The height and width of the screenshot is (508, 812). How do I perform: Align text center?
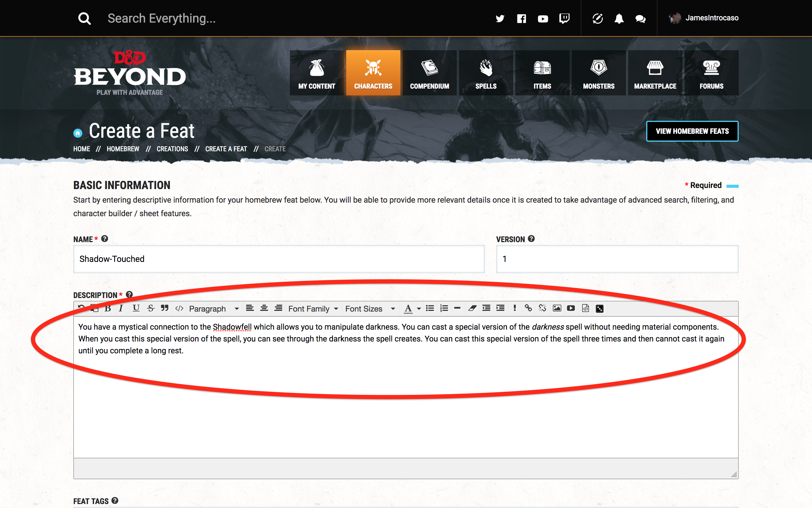pos(264,308)
